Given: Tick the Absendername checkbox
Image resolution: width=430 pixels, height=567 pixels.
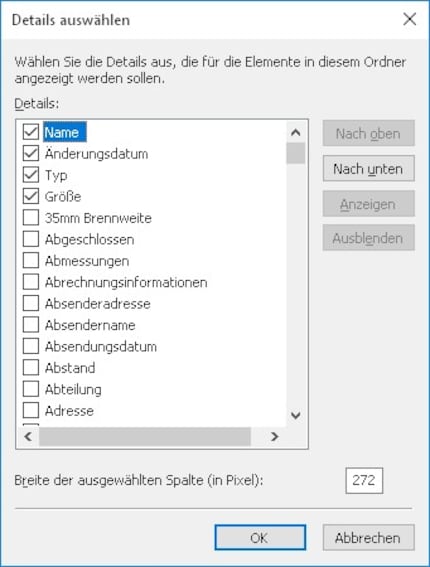Looking at the screenshot, I should tap(31, 325).
